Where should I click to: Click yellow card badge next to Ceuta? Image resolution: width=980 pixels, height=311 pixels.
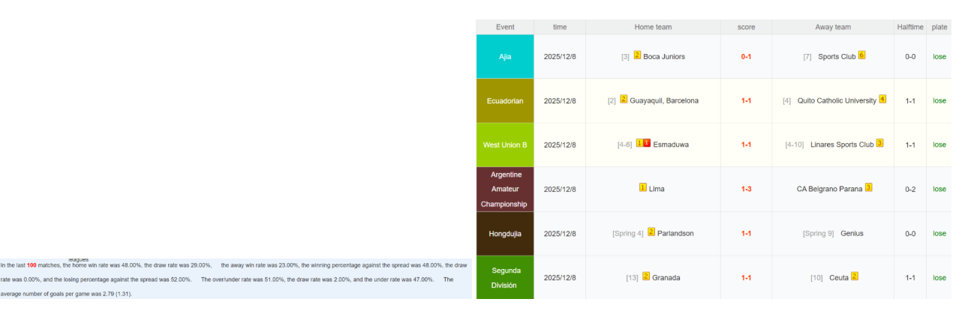pos(855,277)
